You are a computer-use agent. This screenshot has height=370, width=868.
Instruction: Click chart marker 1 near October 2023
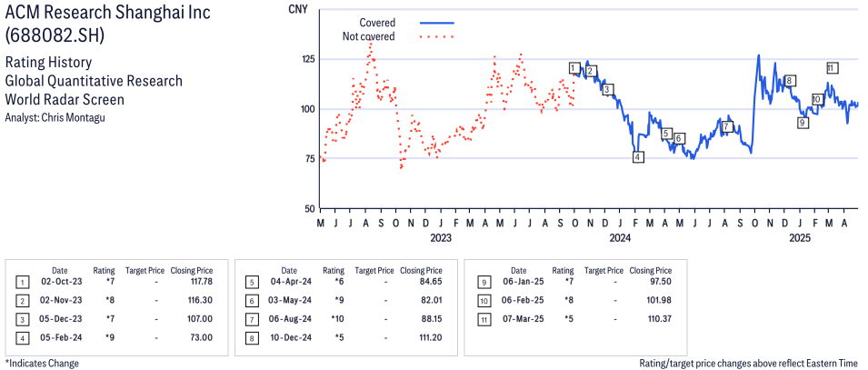(574, 68)
